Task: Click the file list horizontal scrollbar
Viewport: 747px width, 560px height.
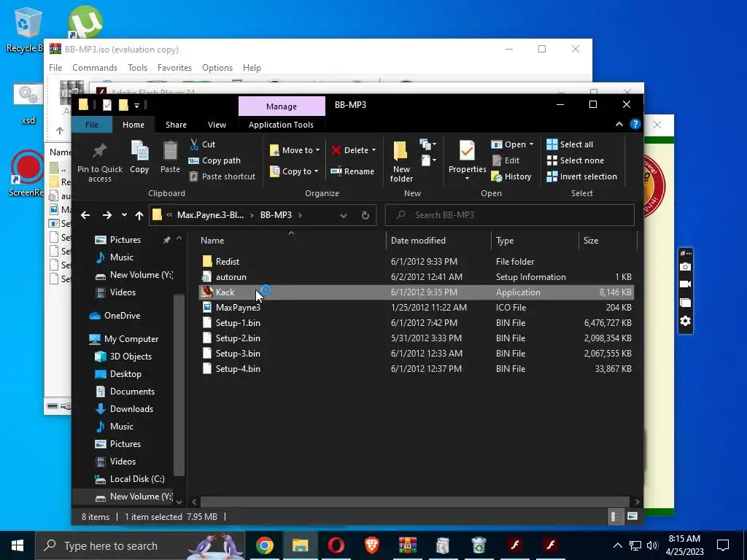Action: pyautogui.click(x=414, y=502)
